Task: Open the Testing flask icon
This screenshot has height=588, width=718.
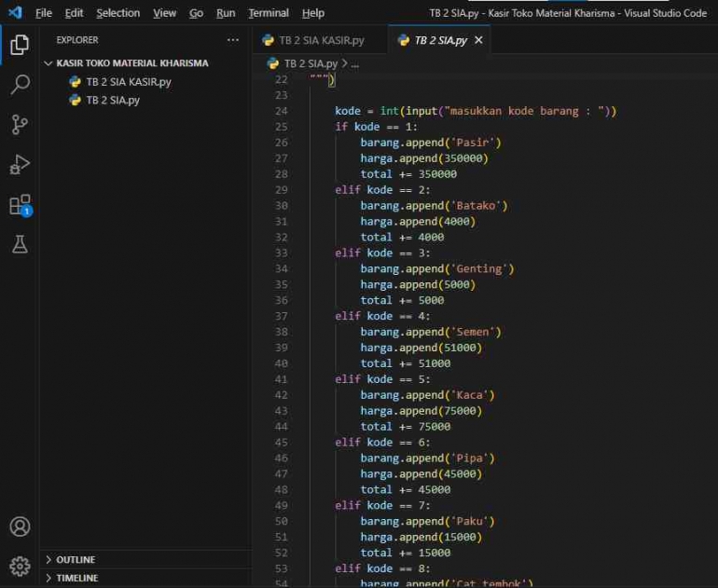Action: pyautogui.click(x=20, y=244)
